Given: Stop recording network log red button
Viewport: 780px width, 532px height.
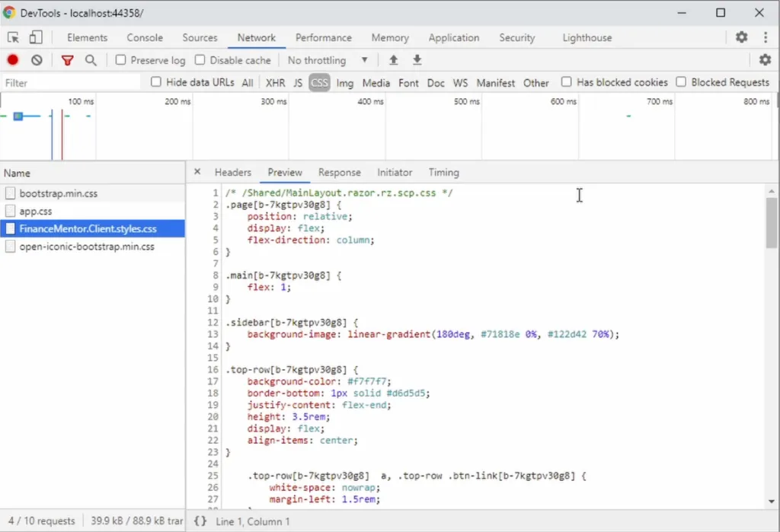Looking at the screenshot, I should point(13,60).
